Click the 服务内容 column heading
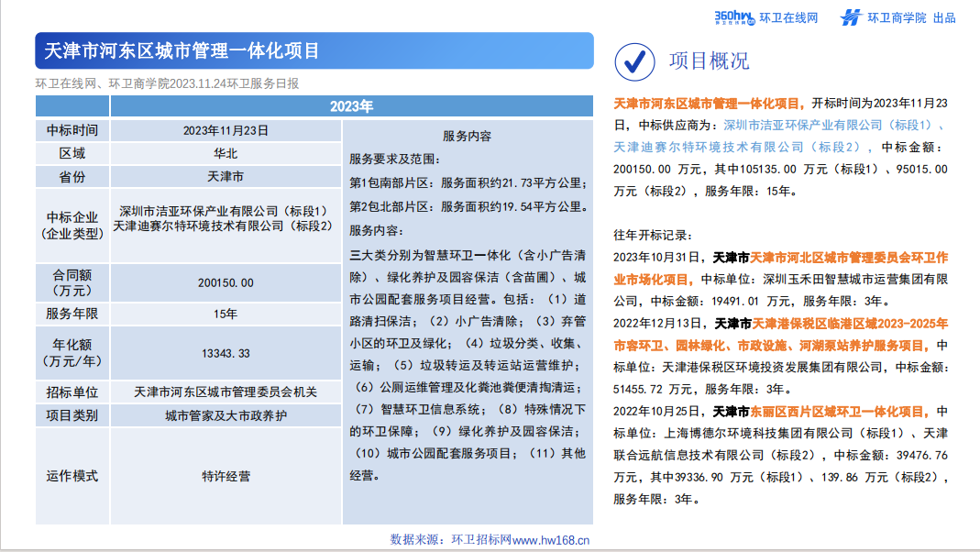Screen dimensions: 980x552 click(467, 136)
